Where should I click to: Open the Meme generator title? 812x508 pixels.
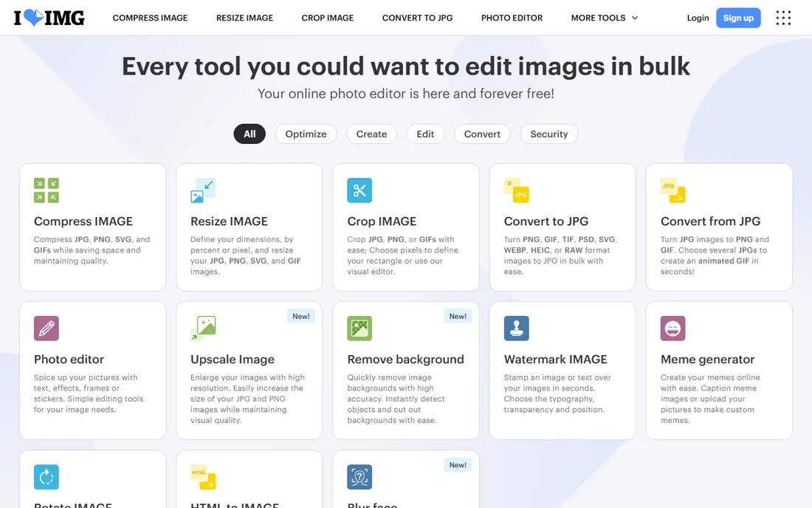tap(707, 360)
